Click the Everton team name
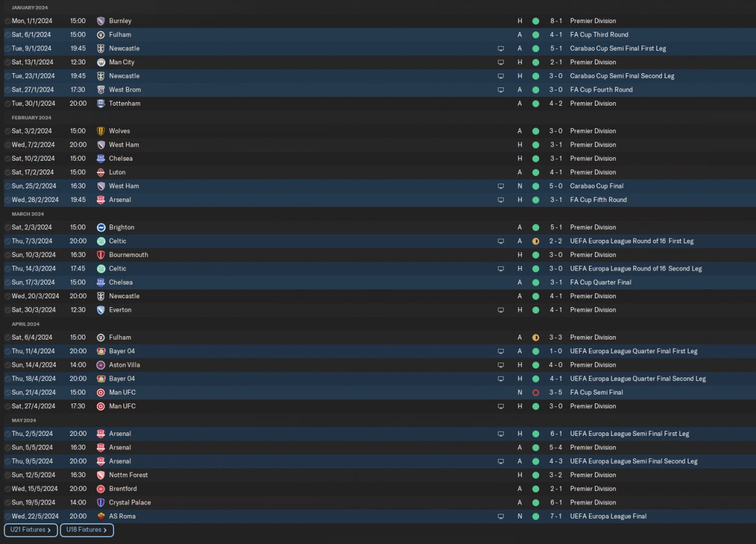Viewport: 756px width, 544px height. pyautogui.click(x=120, y=310)
